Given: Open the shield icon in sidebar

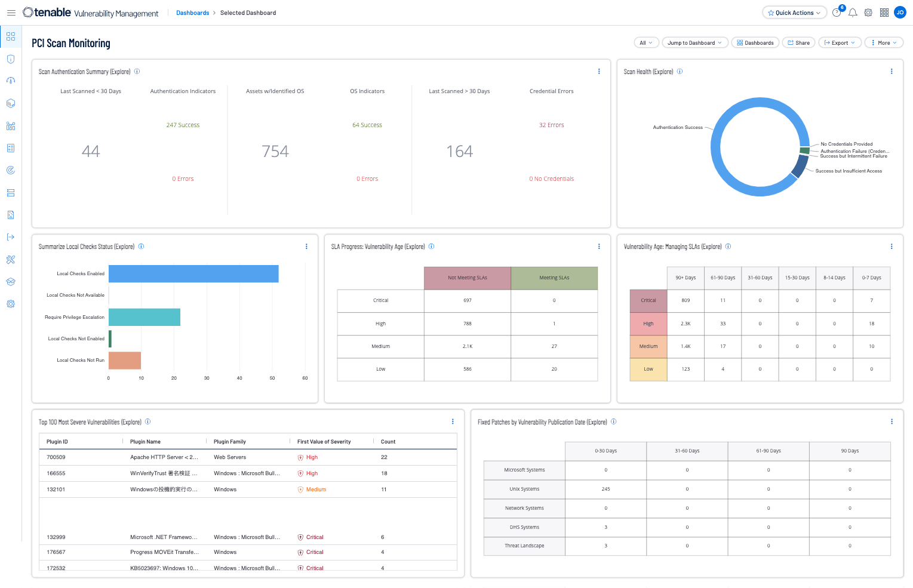Looking at the screenshot, I should (x=11, y=59).
